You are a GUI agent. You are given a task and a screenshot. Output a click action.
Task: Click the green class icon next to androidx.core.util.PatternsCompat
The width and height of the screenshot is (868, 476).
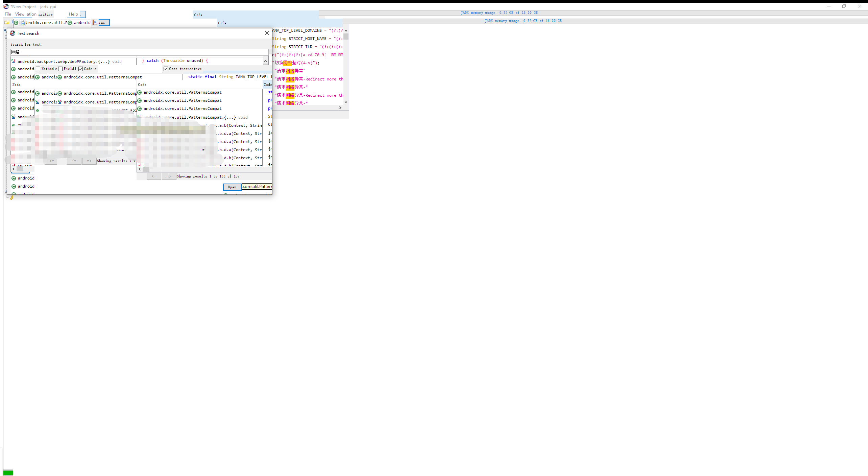[x=60, y=77]
